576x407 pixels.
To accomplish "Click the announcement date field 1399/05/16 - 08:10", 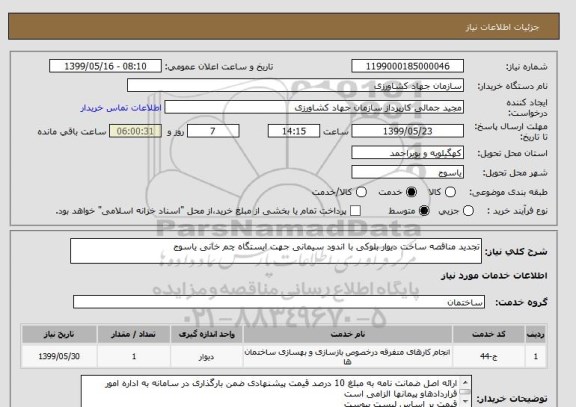I will point(105,66).
